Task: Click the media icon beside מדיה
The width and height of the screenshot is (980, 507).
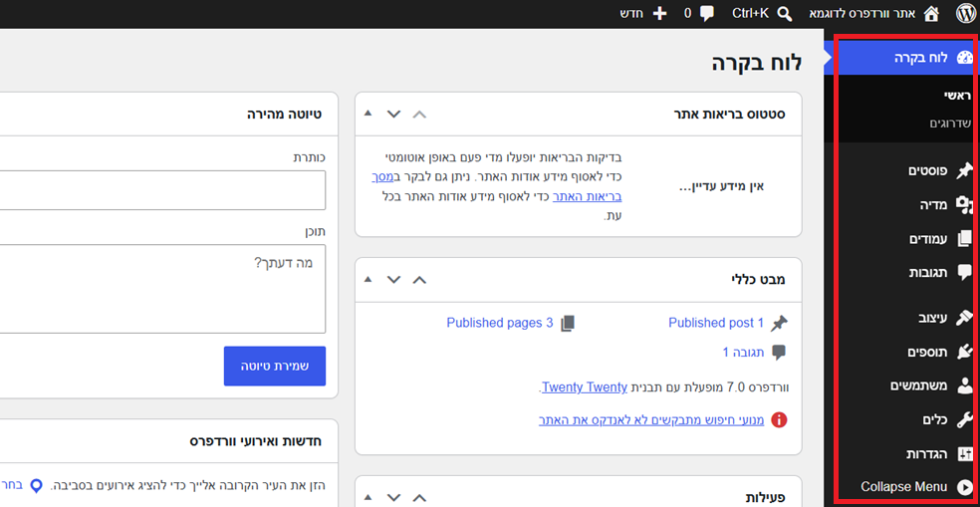Action: point(965,205)
